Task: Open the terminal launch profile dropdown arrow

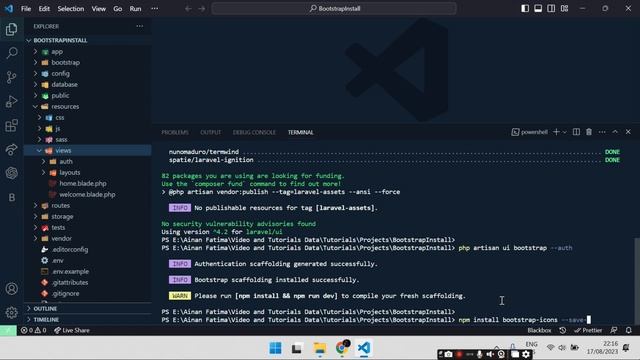Action: tap(564, 132)
